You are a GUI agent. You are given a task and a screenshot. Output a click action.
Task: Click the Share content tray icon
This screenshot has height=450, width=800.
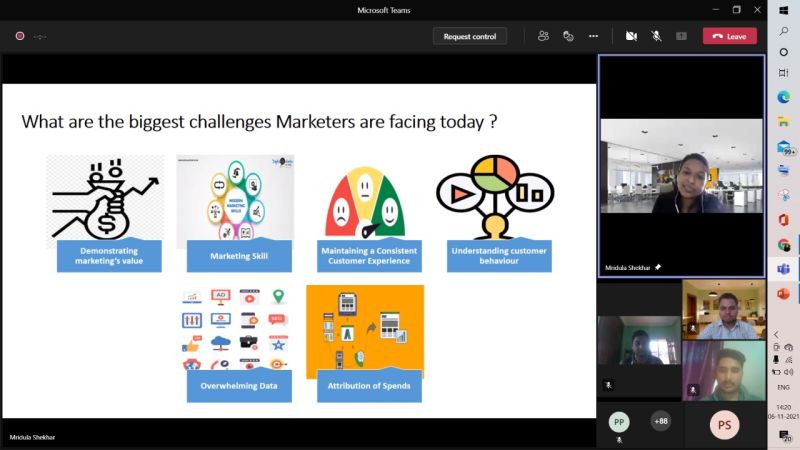click(x=681, y=36)
